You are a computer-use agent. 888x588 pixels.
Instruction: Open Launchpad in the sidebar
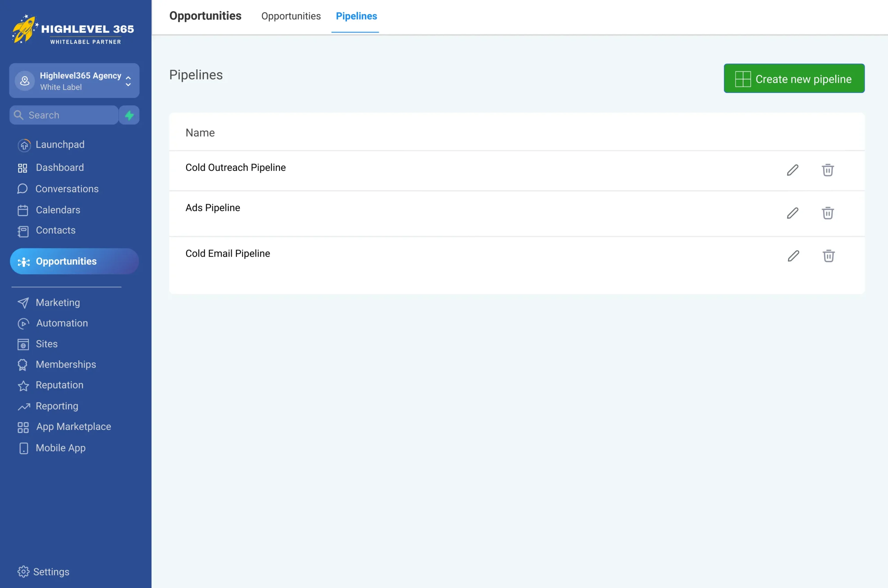pos(60,145)
